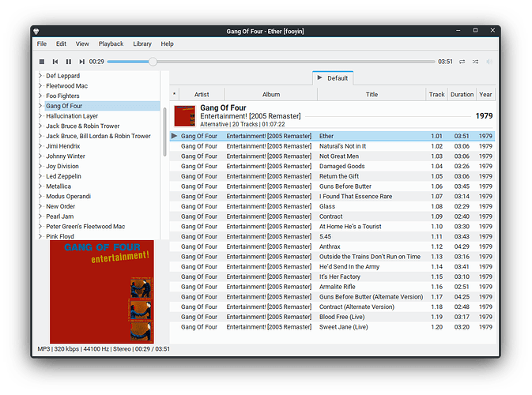This screenshot has width=532, height=395.
Task: Select the track Not Great Men
Action: 333,156
